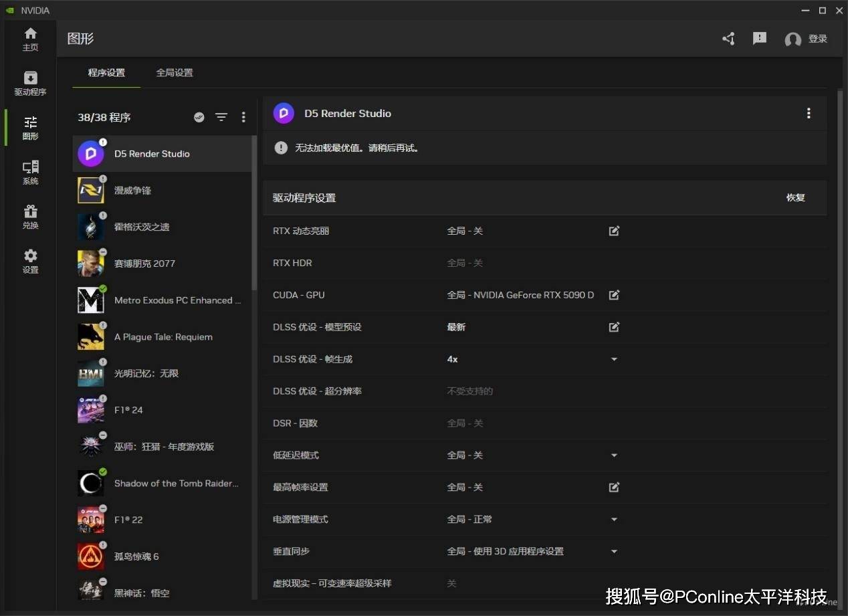Expand the DLSS 帧生成 4x dropdown
The image size is (848, 616).
coord(614,359)
